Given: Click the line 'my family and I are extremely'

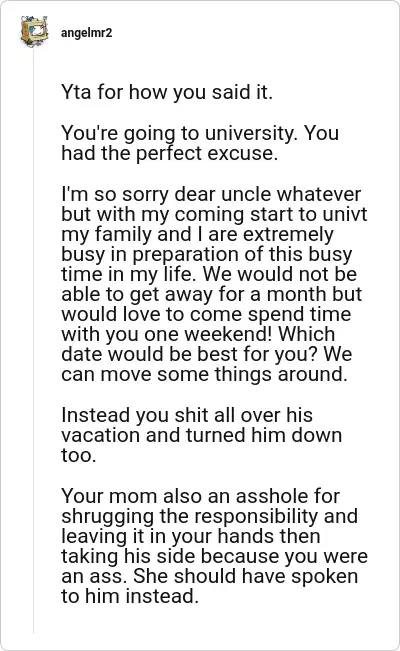Looking at the screenshot, I should tap(197, 234).
